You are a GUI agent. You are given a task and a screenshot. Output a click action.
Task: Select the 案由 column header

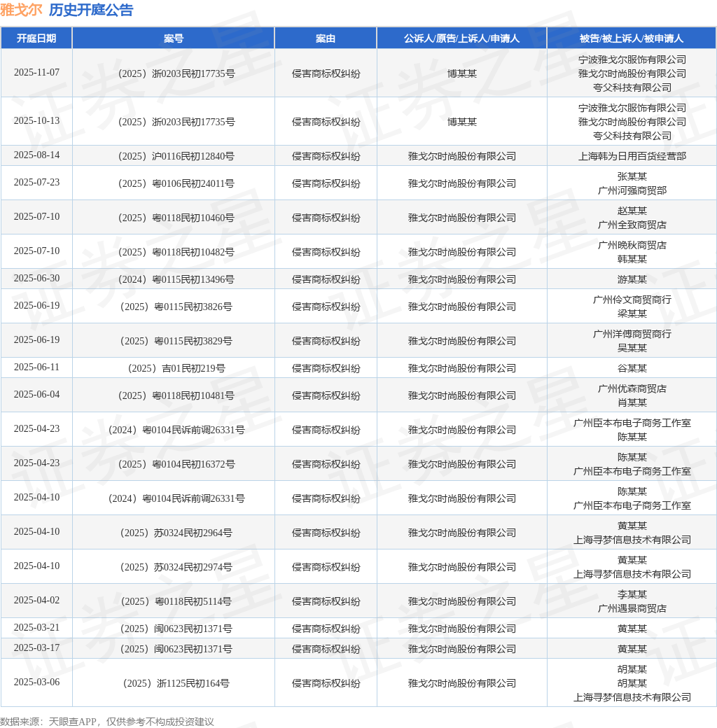pyautogui.click(x=326, y=38)
